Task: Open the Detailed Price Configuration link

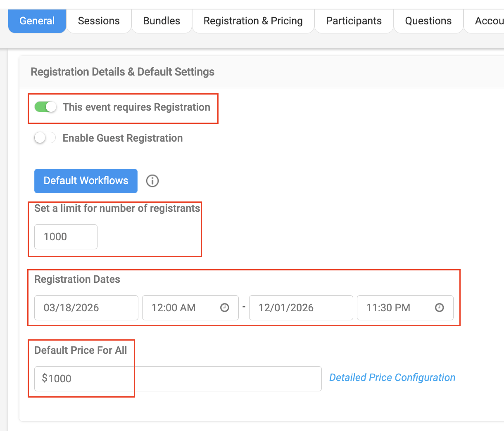Action: (392, 378)
